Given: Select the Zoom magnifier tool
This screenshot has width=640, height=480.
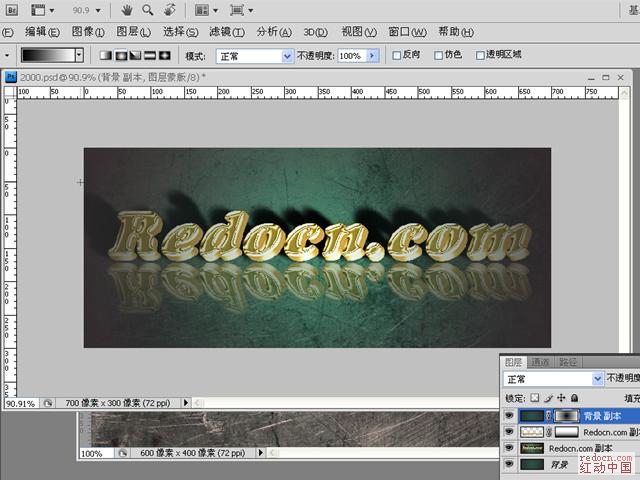Looking at the screenshot, I should coord(147,10).
